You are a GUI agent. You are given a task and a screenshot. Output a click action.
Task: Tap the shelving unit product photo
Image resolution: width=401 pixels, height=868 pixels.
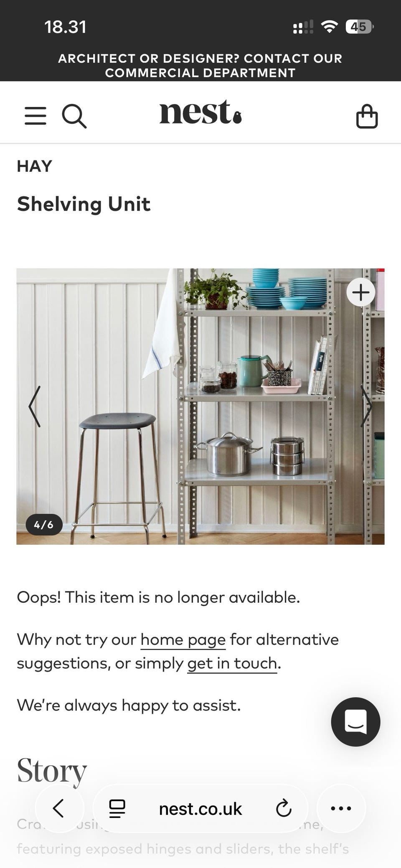pyautogui.click(x=200, y=406)
